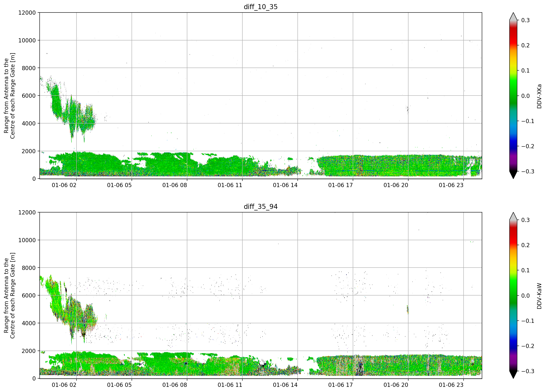Image resolution: width=546 pixels, height=392 pixels.
Task: Click the "8000" y-tick of diff_35_94 plot
Action: (x=29, y=268)
